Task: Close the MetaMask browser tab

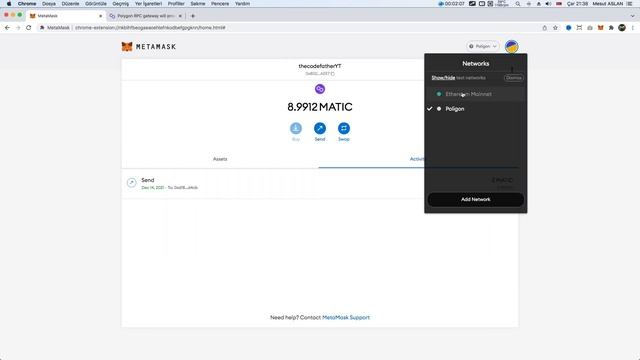Action: (x=100, y=16)
